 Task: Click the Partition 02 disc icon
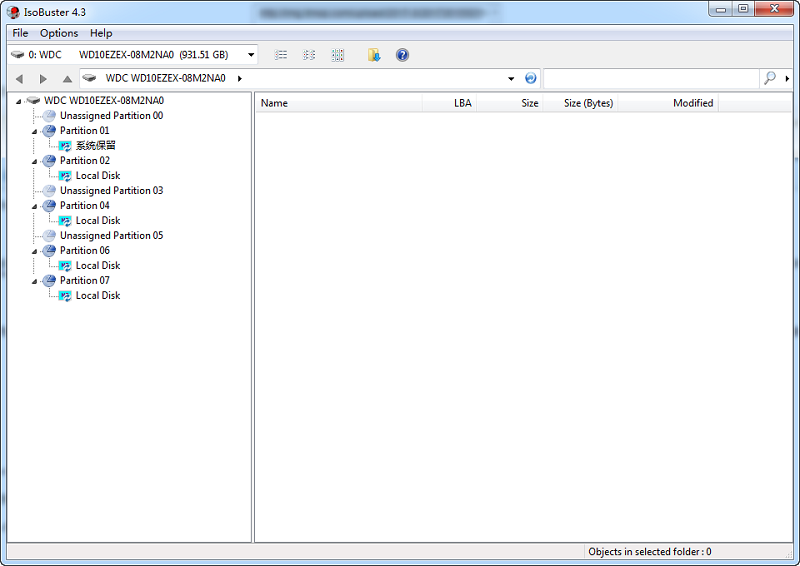(x=49, y=161)
